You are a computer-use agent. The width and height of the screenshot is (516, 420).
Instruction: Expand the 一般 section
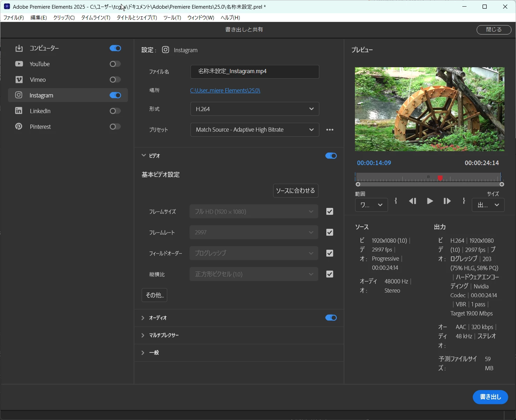(143, 352)
